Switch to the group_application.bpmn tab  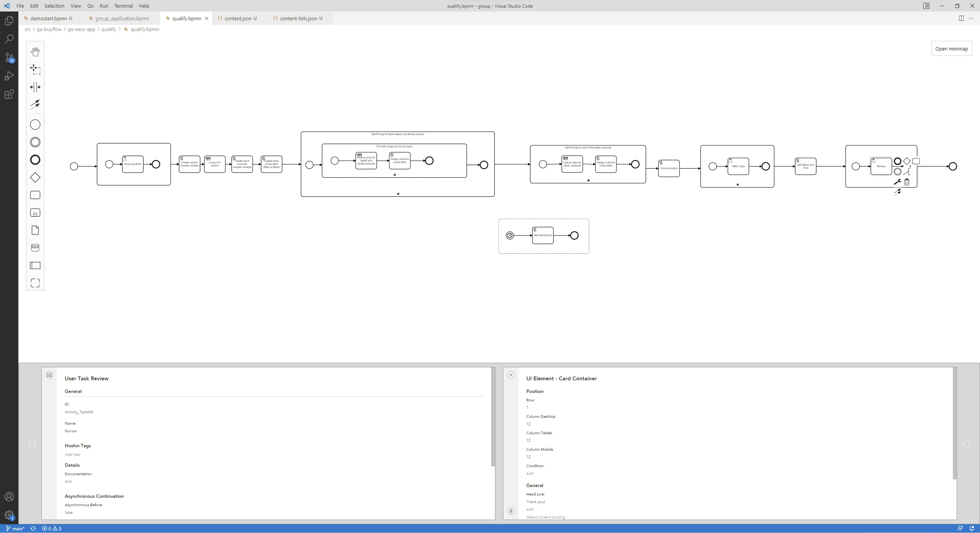pos(122,18)
